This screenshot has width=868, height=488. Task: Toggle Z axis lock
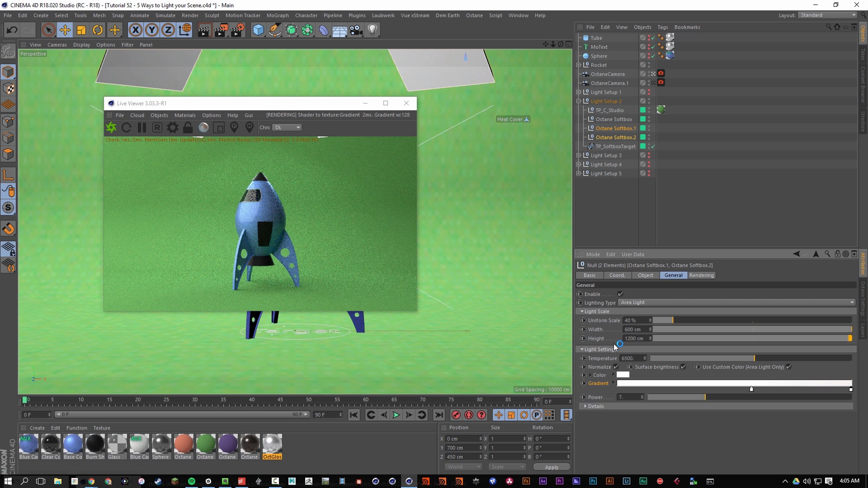168,30
